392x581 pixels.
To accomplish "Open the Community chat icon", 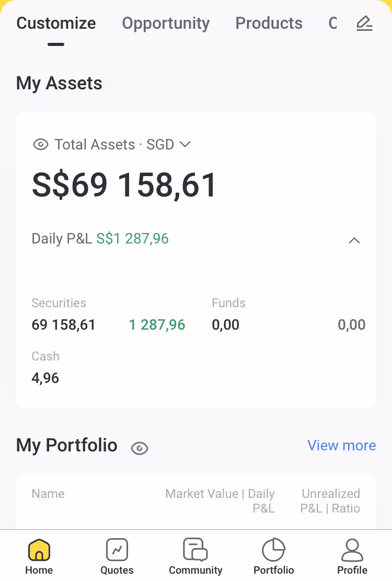I will click(195, 550).
